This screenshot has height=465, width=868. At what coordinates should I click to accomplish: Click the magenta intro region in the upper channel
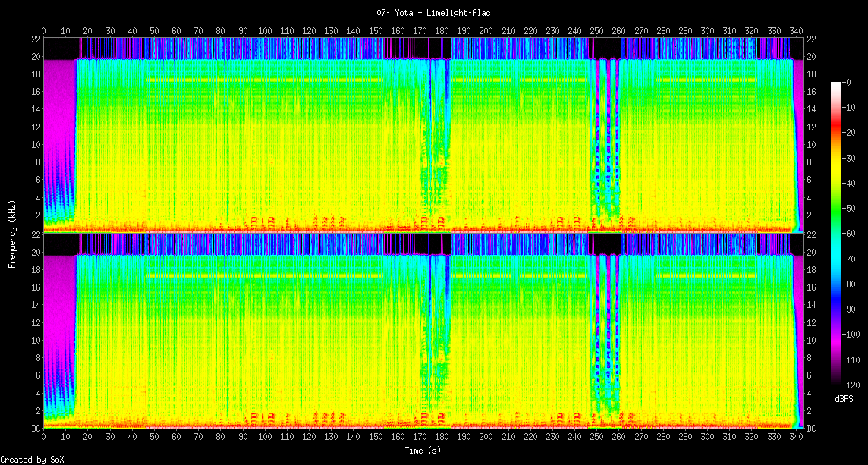point(58,114)
